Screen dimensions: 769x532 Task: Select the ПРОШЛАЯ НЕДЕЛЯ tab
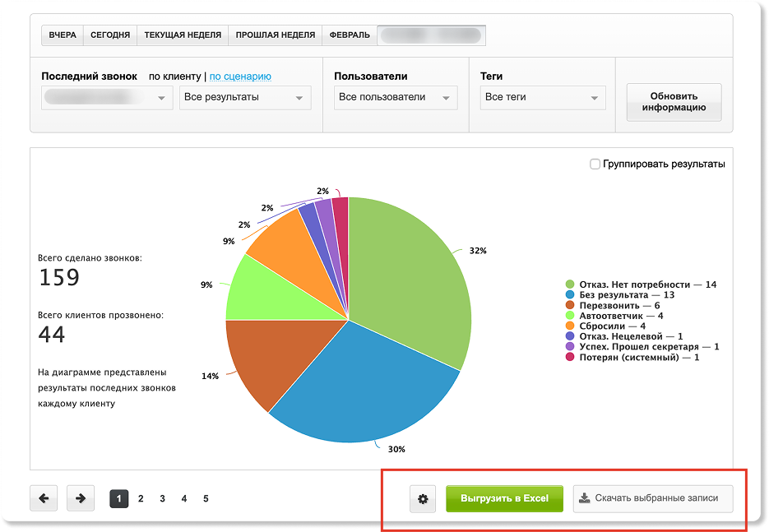click(x=275, y=35)
